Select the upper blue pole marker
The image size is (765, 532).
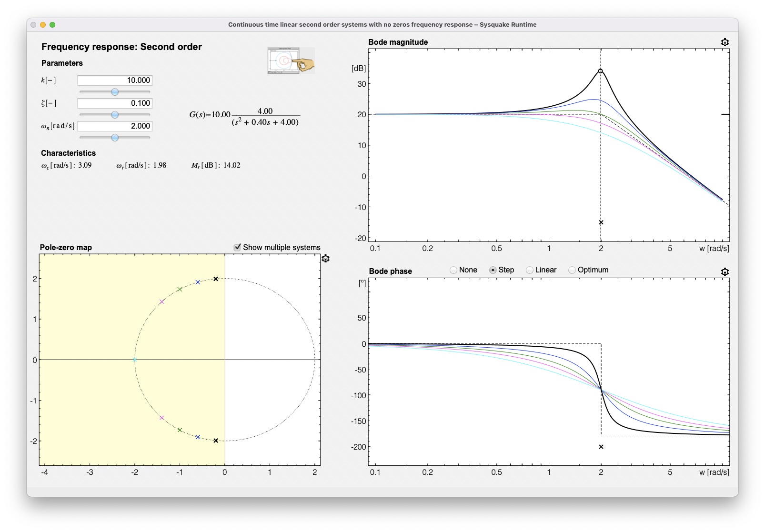pos(198,282)
